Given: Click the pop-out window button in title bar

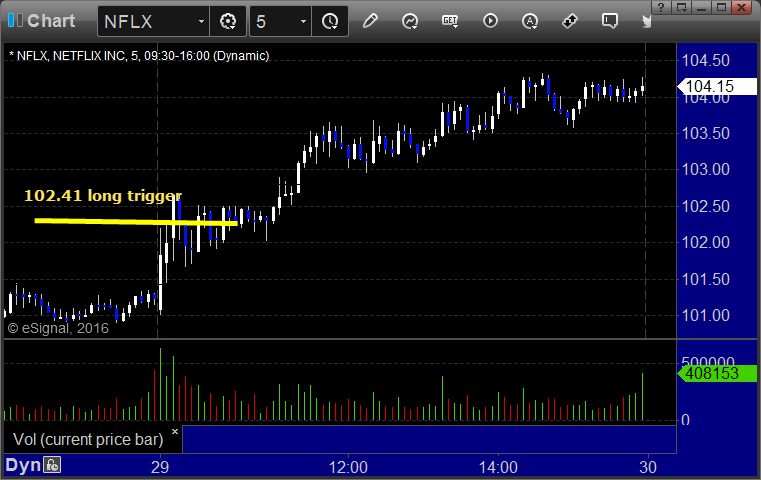Looking at the screenshot, I should (x=681, y=7).
